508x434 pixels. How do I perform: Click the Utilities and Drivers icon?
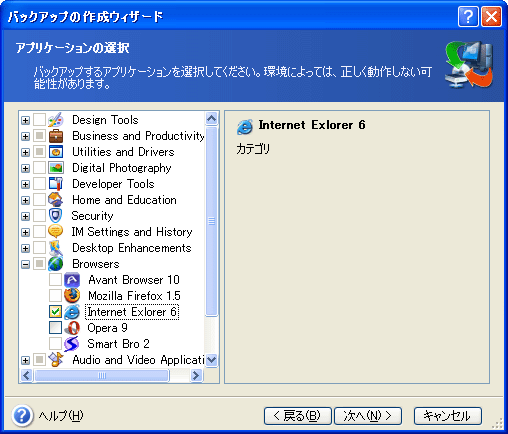[56, 152]
